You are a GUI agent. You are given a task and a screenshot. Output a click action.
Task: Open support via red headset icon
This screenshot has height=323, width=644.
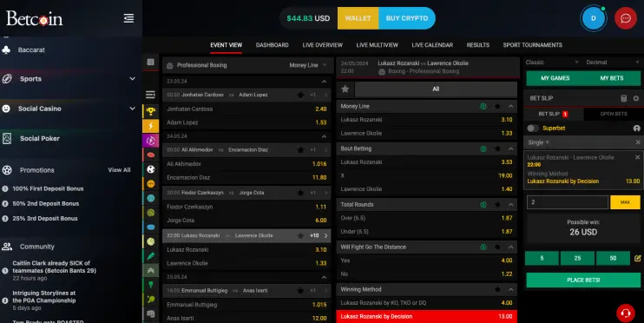point(626,313)
